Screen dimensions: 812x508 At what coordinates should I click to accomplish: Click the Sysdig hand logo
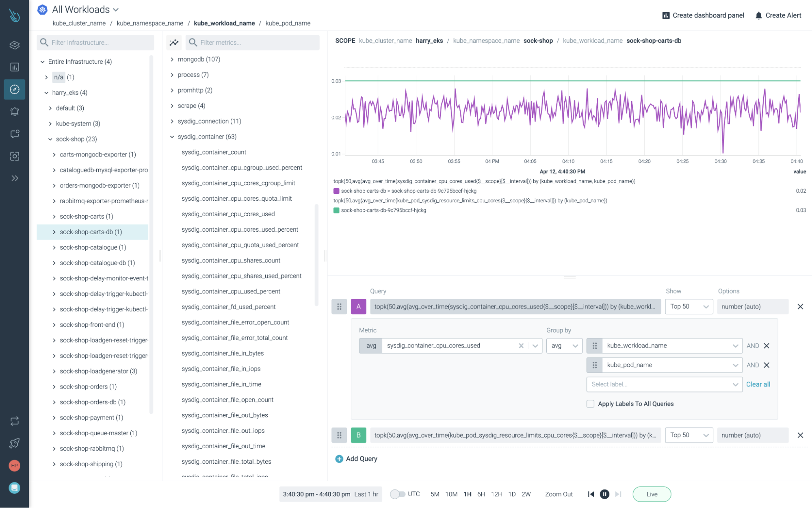14,15
